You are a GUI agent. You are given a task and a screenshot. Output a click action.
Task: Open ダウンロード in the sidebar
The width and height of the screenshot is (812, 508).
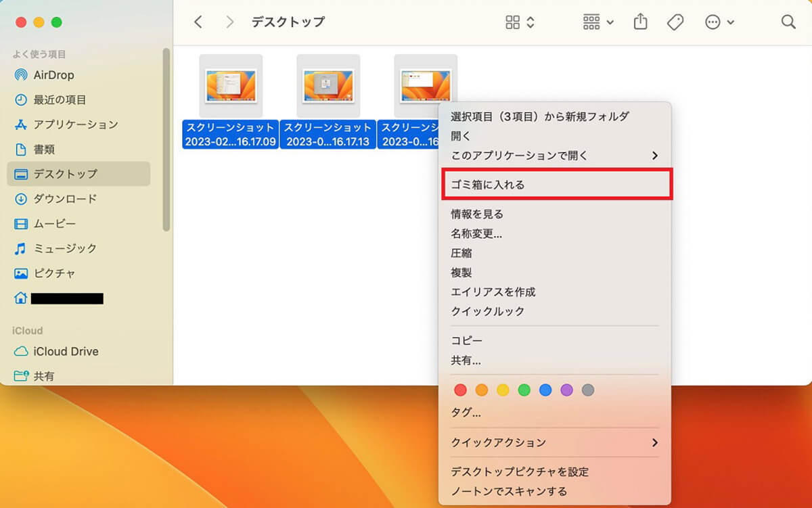[78, 199]
